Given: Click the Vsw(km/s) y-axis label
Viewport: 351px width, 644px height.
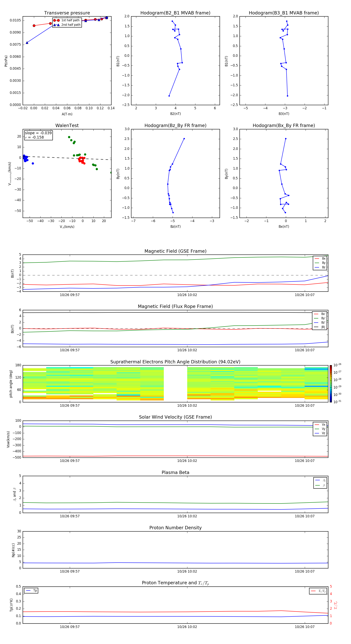Looking at the screenshot, I should [x=8, y=439].
